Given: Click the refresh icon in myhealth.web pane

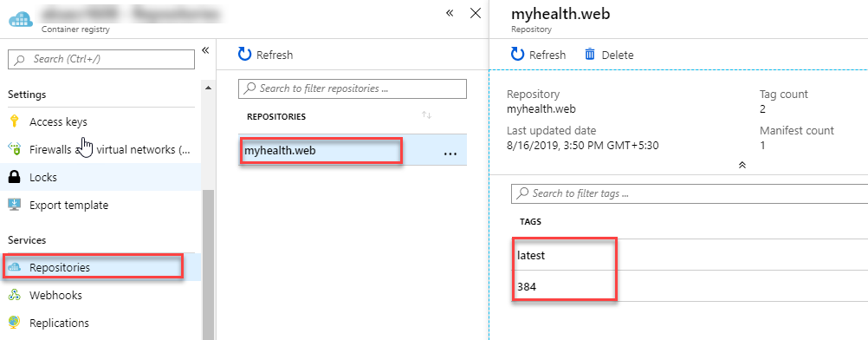Looking at the screenshot, I should pos(517,55).
